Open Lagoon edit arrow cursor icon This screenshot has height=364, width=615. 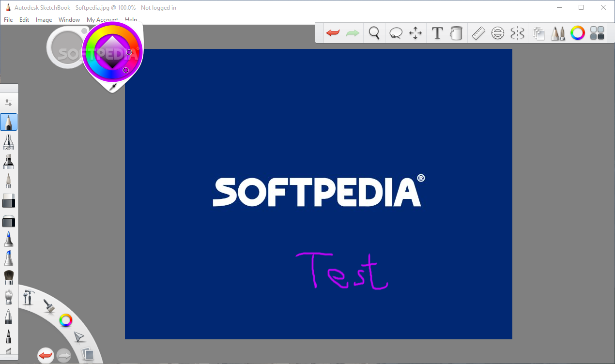coord(79,337)
